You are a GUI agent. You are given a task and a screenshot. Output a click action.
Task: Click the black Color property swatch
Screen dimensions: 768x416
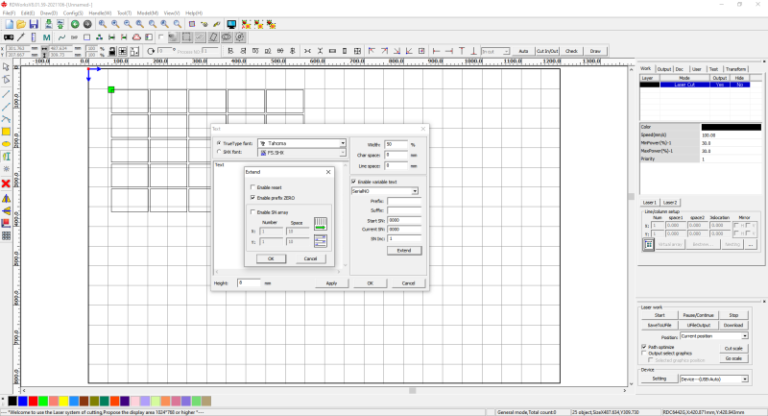[731, 126]
